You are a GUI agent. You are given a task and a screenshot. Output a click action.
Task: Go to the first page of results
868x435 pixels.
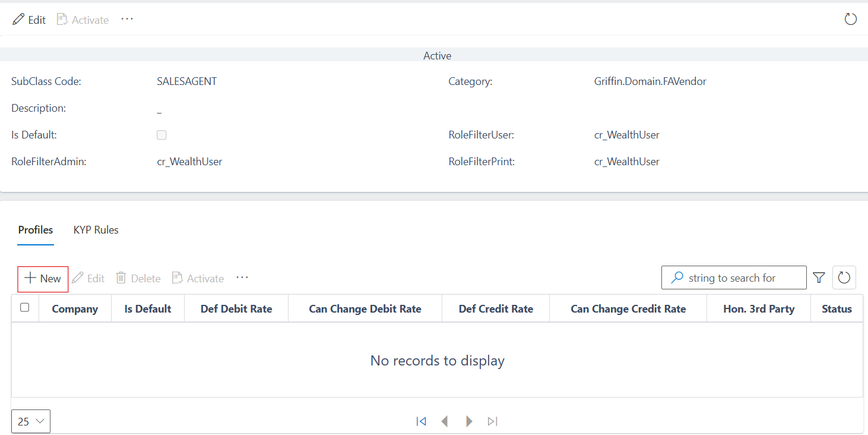point(422,421)
